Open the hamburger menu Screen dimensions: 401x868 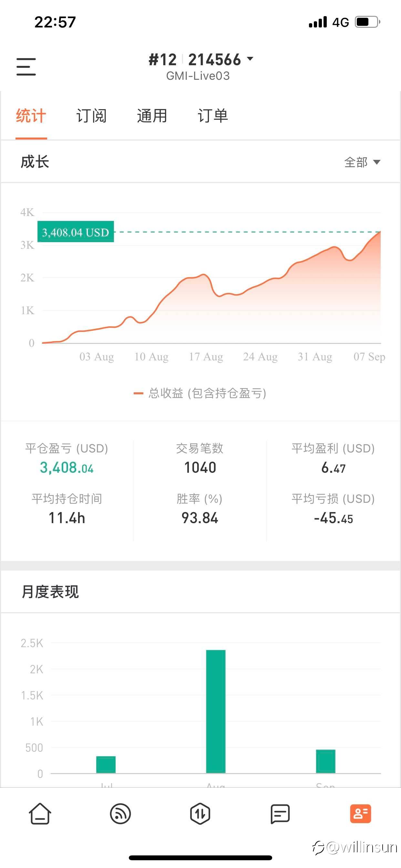point(26,67)
